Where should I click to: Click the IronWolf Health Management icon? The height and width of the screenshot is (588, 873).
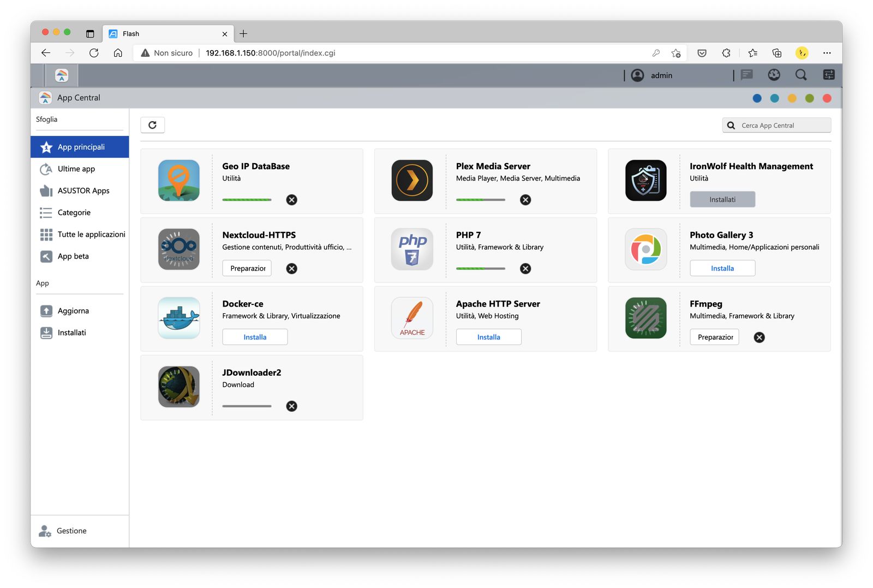(x=646, y=181)
